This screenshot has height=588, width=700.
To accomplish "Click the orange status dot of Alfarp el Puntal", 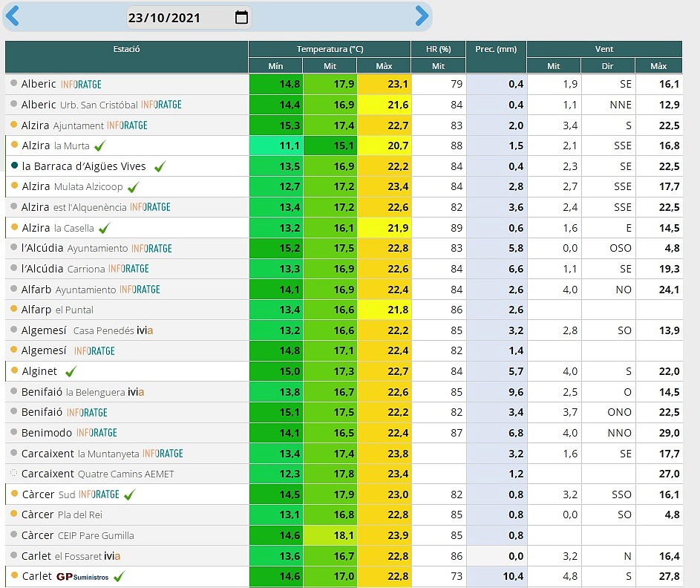I will tap(13, 309).
